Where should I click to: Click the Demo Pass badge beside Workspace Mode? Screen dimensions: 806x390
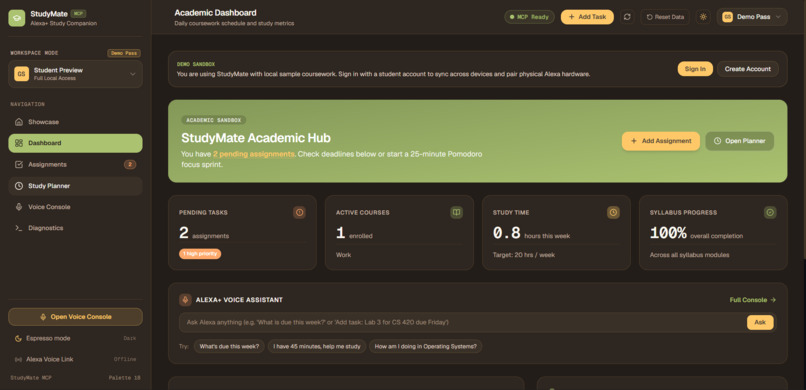[123, 53]
